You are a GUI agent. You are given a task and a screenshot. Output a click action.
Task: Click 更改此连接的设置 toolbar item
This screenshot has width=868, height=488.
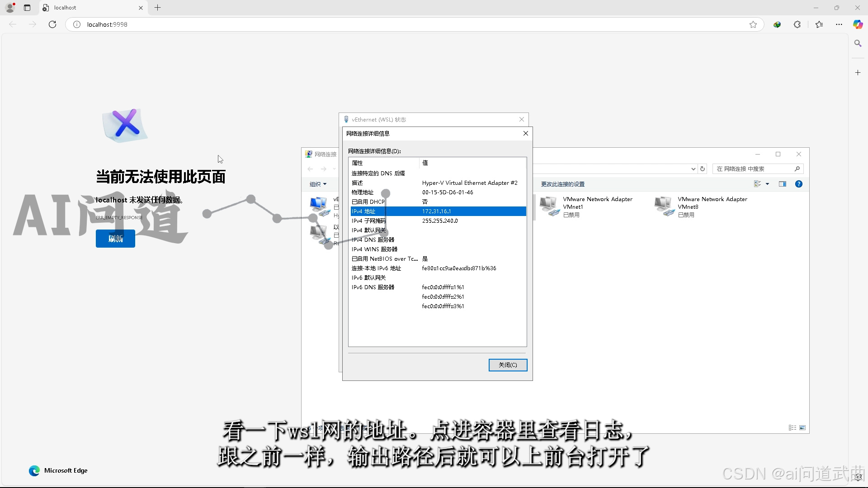point(562,184)
